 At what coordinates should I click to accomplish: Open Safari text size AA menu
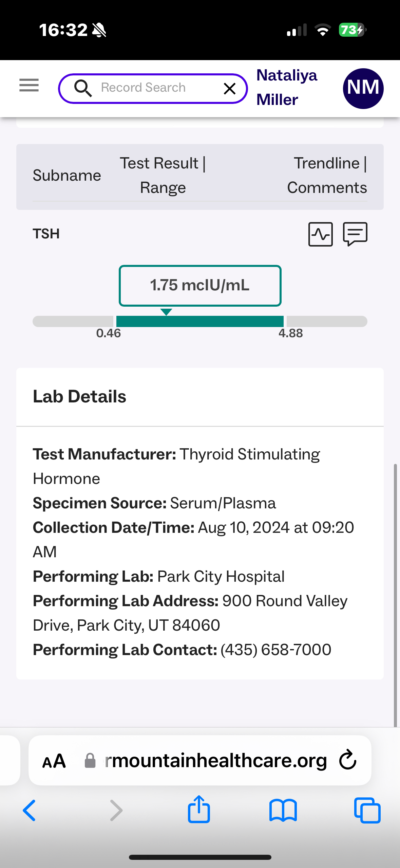(54, 761)
